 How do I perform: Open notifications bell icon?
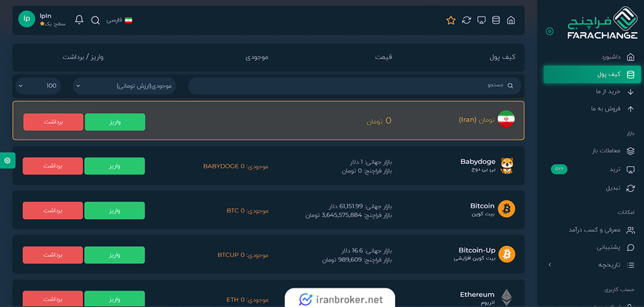pyautogui.click(x=79, y=20)
